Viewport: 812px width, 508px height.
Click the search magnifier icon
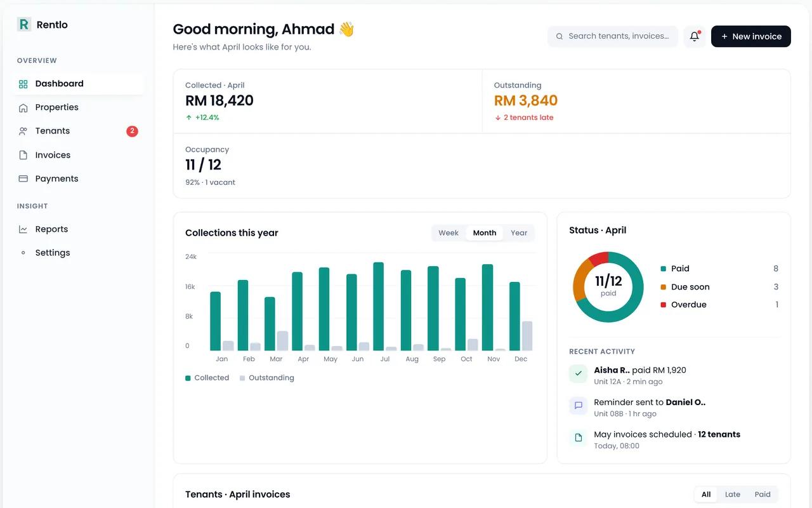(x=560, y=36)
